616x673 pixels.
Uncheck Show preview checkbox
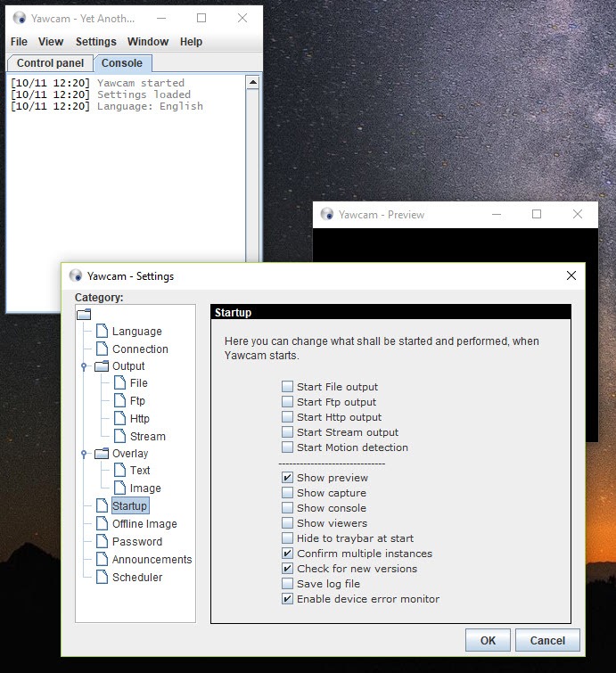pyautogui.click(x=287, y=477)
